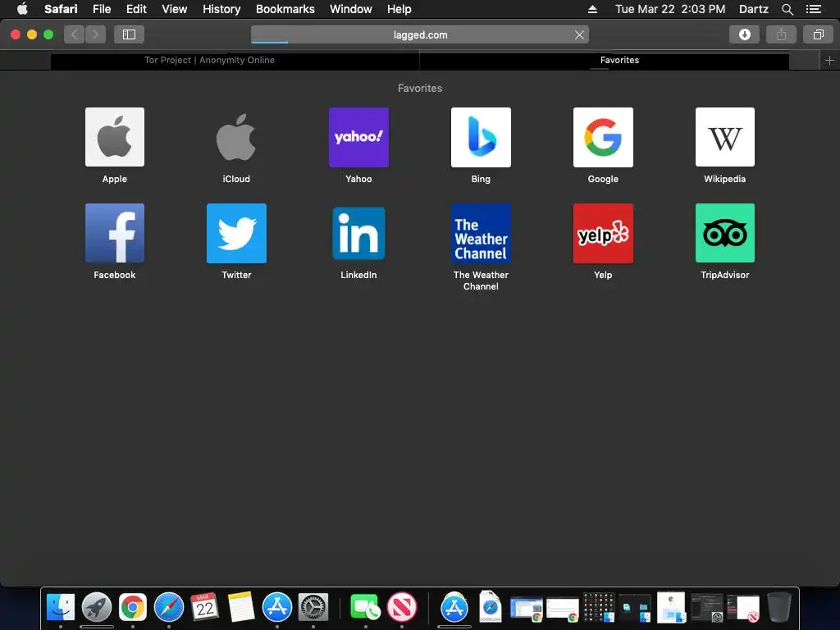Open Notification Center list icon
The height and width of the screenshot is (630, 840).
point(813,9)
